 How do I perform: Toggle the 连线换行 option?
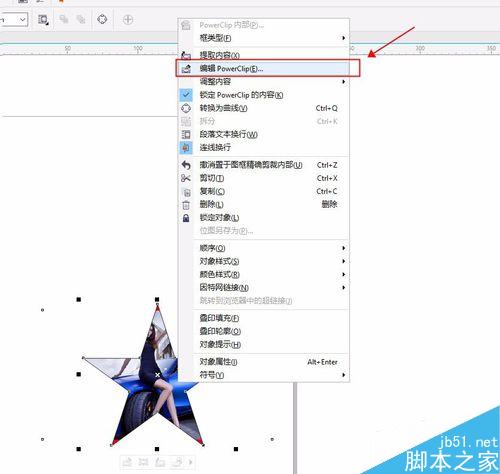pos(264,147)
